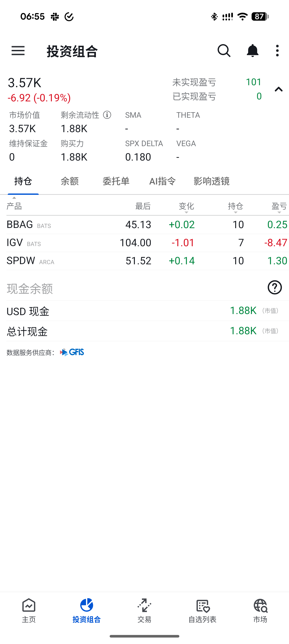Tap info icon next to 剩余流动性
Screen dimensions: 289x644
(x=107, y=115)
